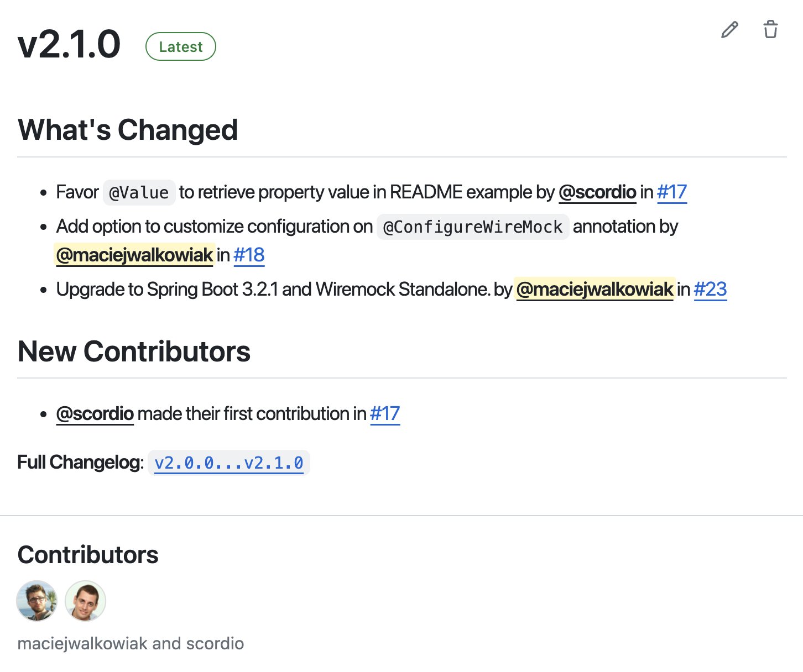This screenshot has height=672, width=803.
Task: Click maciejwalkowiak's avatar with glasses
Action: (x=36, y=601)
